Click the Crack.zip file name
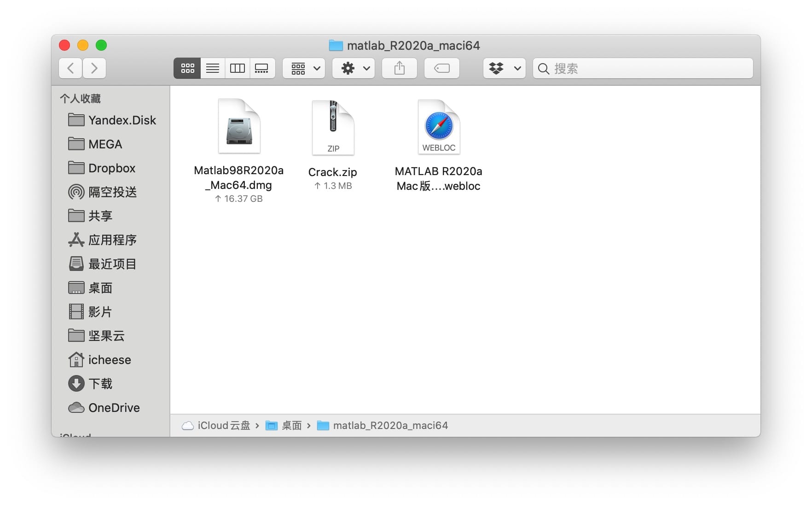The image size is (812, 505). pos(333,172)
